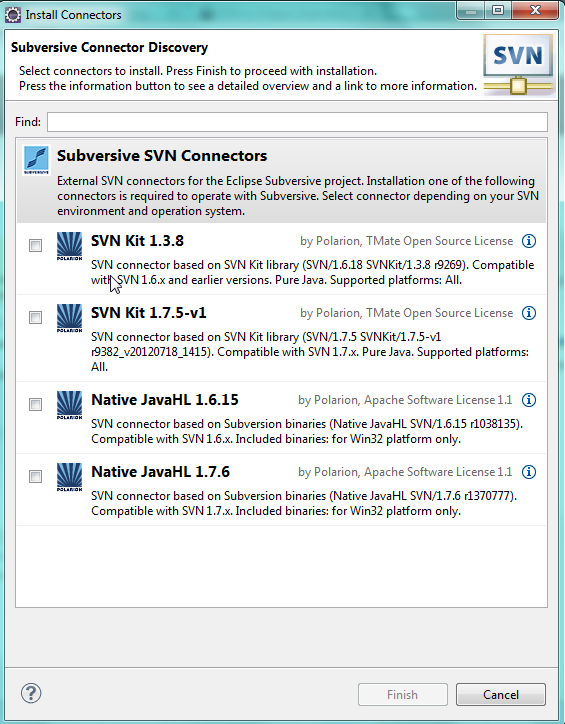Viewport: 565px width, 724px height.
Task: Click the Cancel button
Action: click(x=501, y=694)
